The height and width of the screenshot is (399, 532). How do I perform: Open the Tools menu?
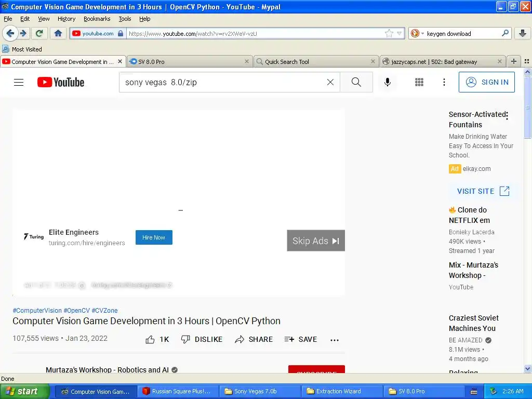coord(125,19)
